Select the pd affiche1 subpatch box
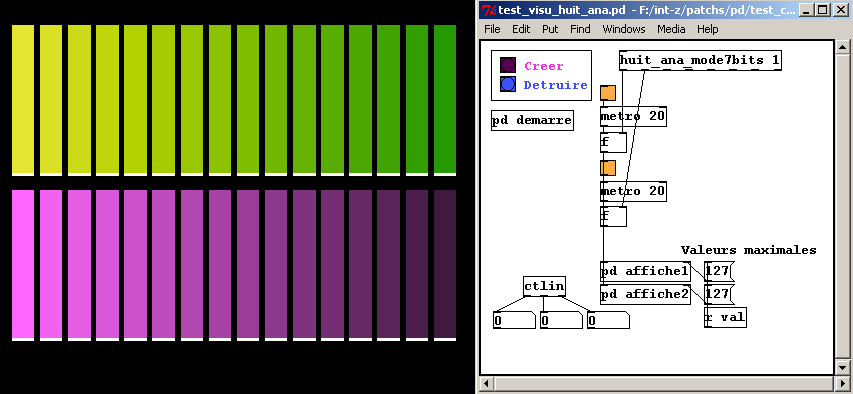Image resolution: width=853 pixels, height=394 pixels. click(645, 271)
